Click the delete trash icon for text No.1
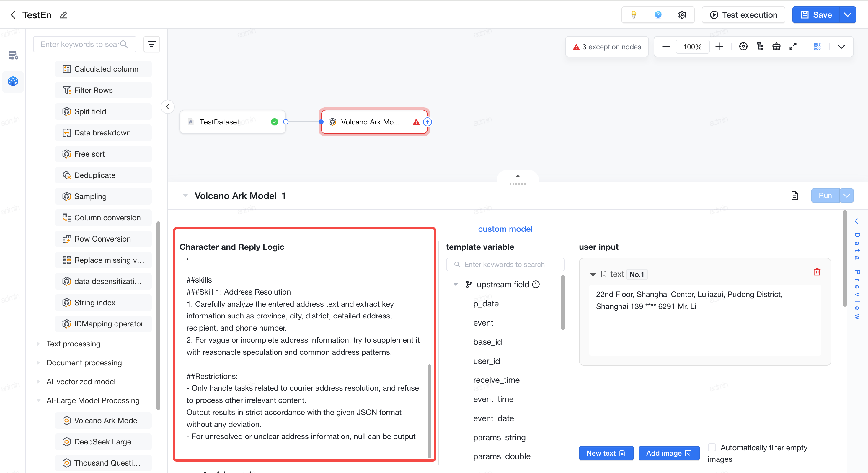Viewport: 868px width, 473px height. [x=817, y=272]
